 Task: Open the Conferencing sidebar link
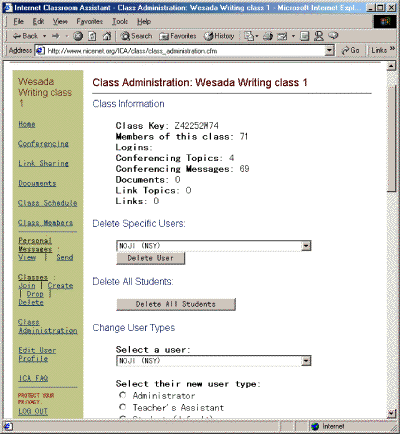point(43,144)
